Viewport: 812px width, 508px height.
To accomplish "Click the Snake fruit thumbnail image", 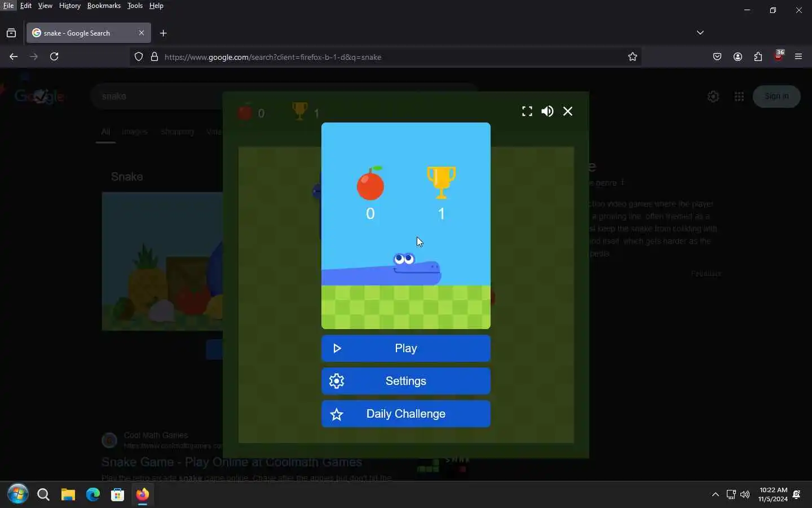I will pyautogui.click(x=162, y=261).
